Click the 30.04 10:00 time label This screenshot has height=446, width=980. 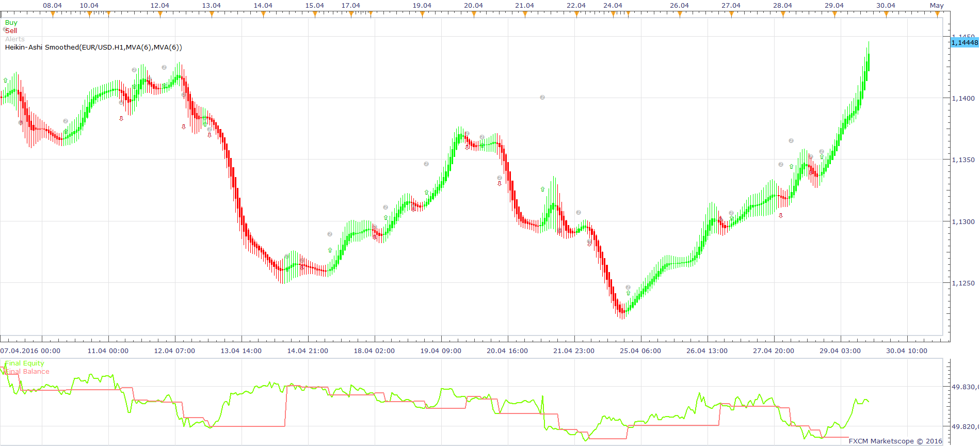907,351
